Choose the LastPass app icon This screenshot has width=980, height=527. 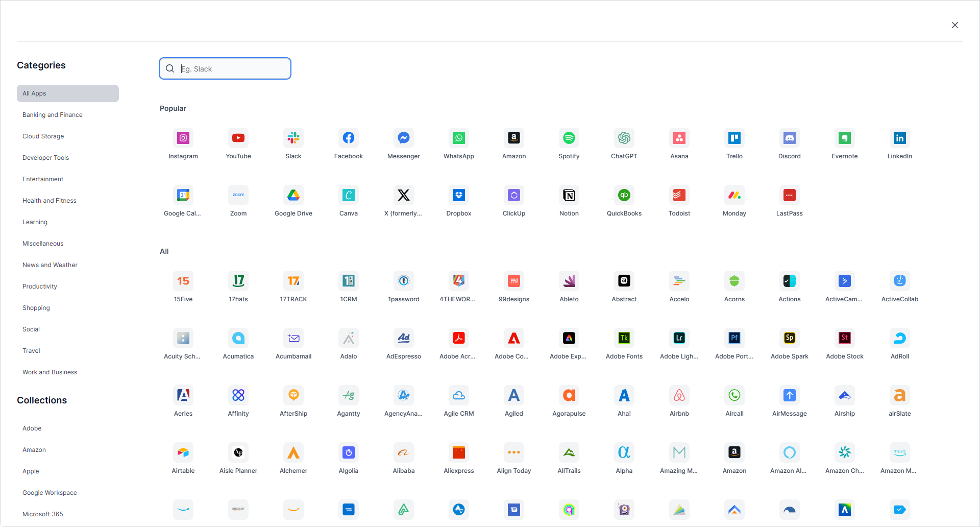point(790,195)
